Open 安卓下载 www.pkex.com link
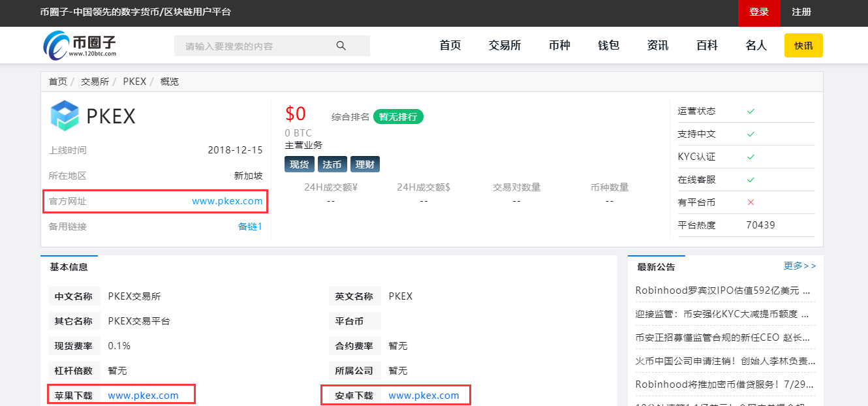This screenshot has width=868, height=406. click(424, 396)
